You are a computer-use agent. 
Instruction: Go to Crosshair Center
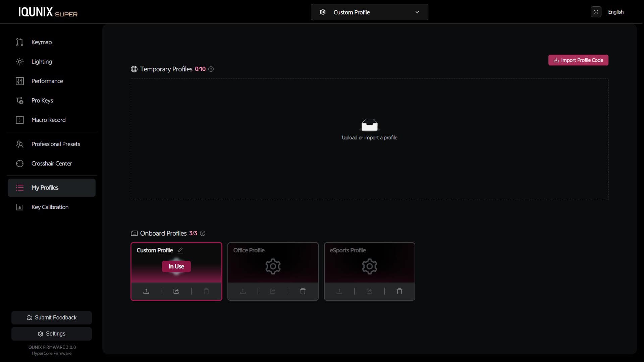coord(52,164)
